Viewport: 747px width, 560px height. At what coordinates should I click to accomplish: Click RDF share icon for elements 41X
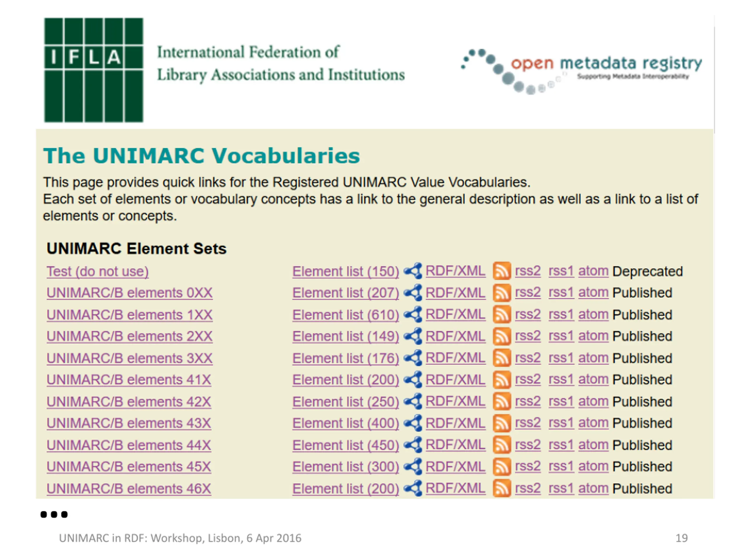point(413,380)
